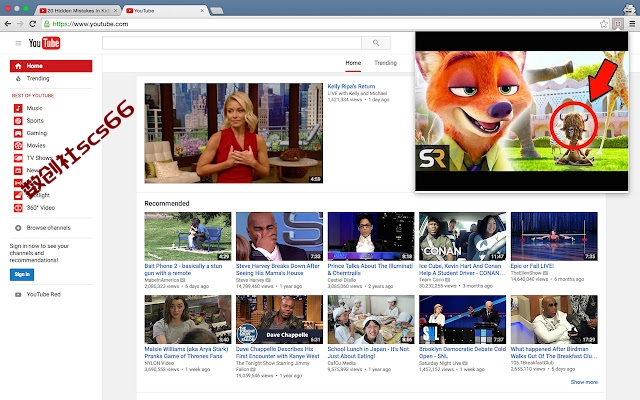
Task: Open the TV Shows sidebar item
Action: pos(39,158)
